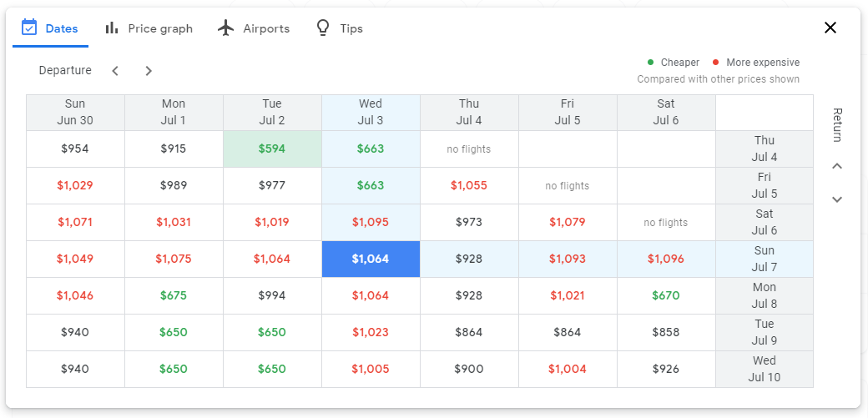Click the airplane Airports icon
Image resolution: width=868 pixels, height=418 pixels.
click(225, 28)
